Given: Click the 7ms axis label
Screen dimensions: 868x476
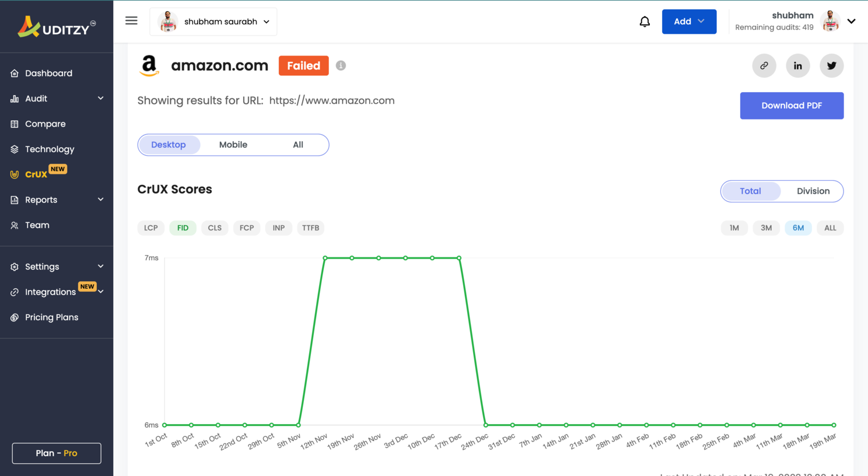Looking at the screenshot, I should [152, 258].
